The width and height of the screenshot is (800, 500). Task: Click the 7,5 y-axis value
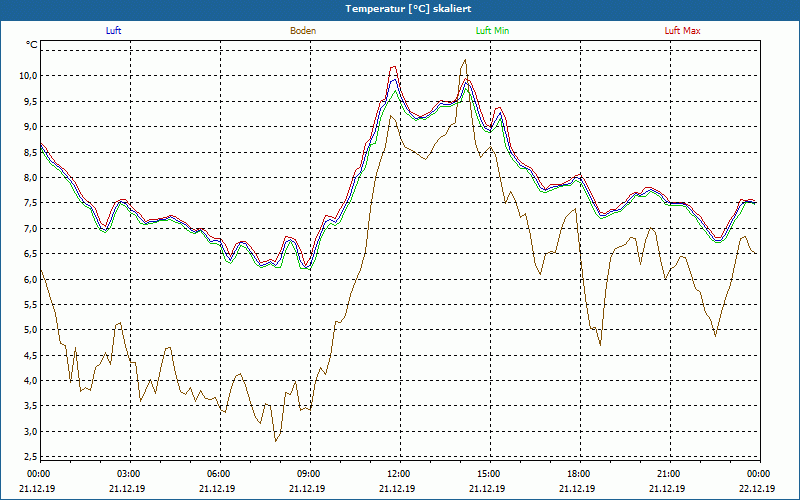point(30,203)
